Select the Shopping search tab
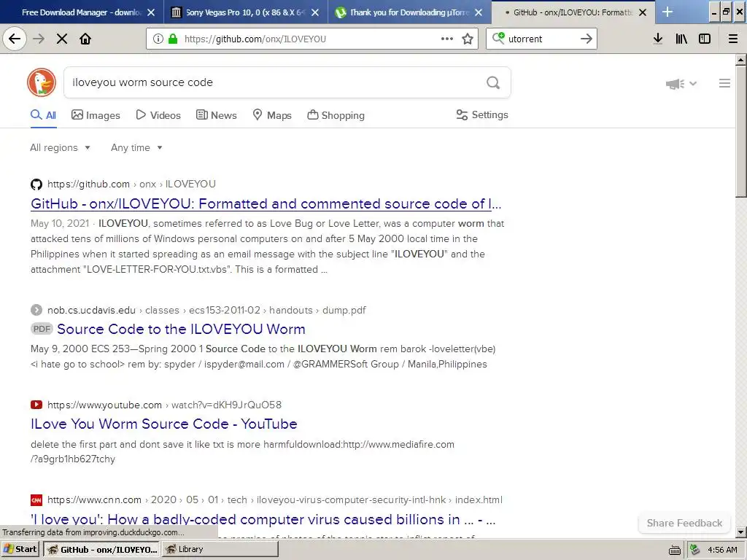Viewport: 747px width, 560px height. (x=336, y=115)
